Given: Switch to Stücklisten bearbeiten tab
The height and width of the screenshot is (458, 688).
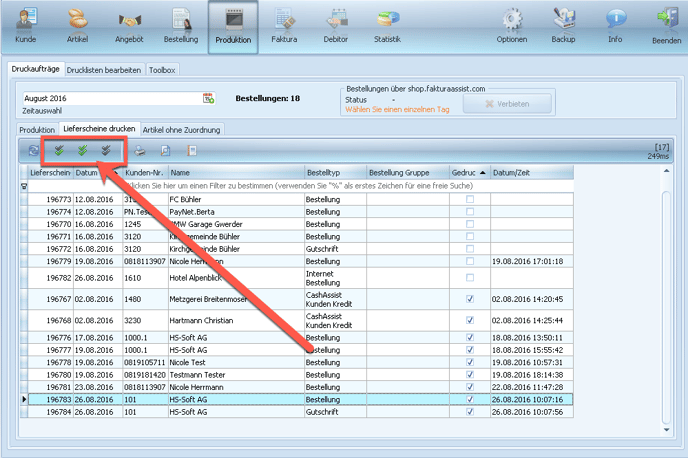Looking at the screenshot, I should pyautogui.click(x=103, y=70).
